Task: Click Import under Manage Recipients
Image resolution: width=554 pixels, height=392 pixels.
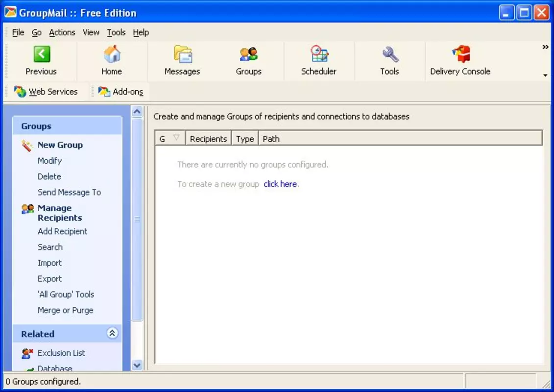Action: click(x=50, y=263)
